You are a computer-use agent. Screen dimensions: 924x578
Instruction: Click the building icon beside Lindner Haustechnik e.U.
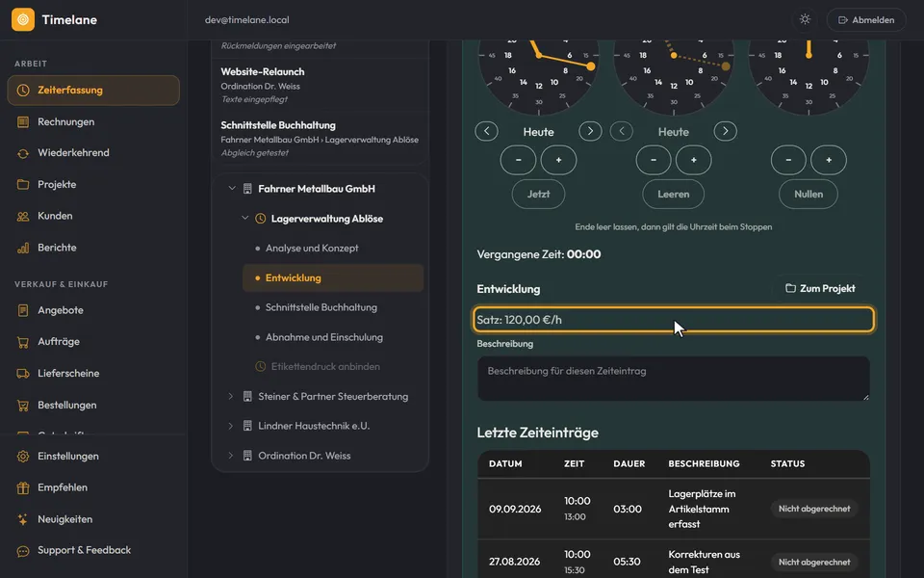(247, 426)
